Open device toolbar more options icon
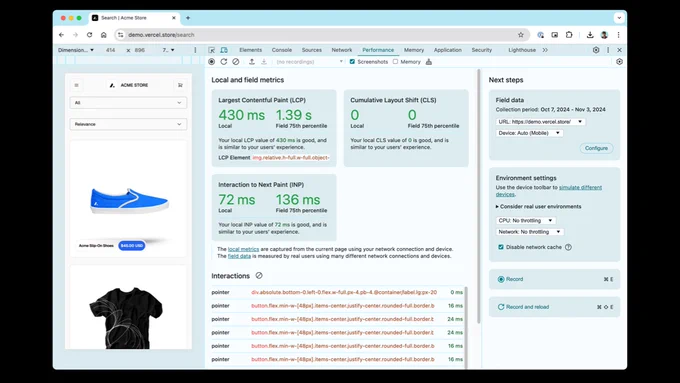The image size is (680, 383). coord(195,50)
